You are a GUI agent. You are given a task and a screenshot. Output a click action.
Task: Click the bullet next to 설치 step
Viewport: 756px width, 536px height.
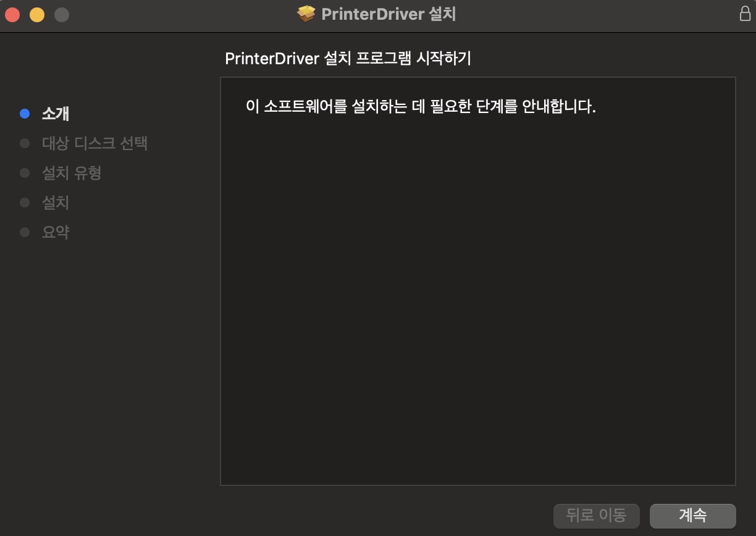(25, 203)
